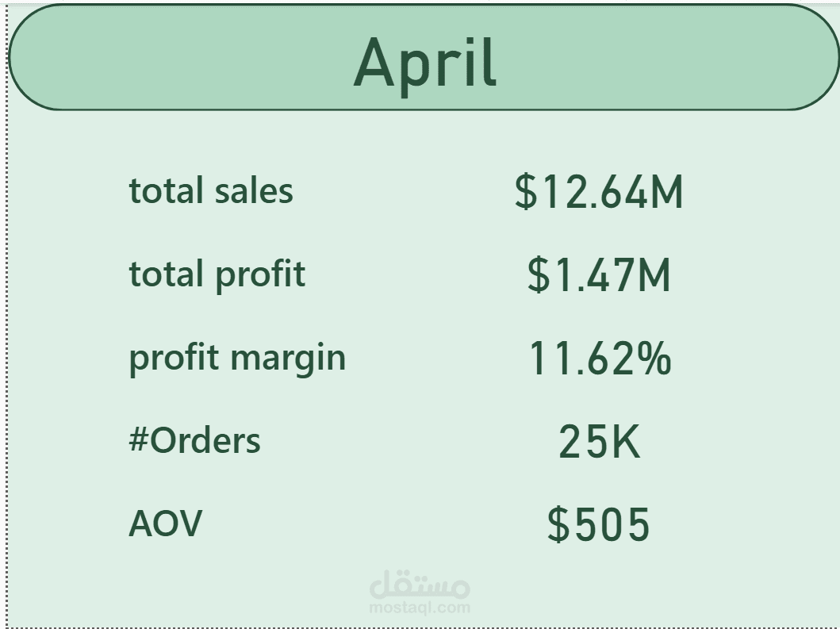This screenshot has height=629, width=840.
Task: Click the dotted bottom selection border
Action: tap(420, 627)
